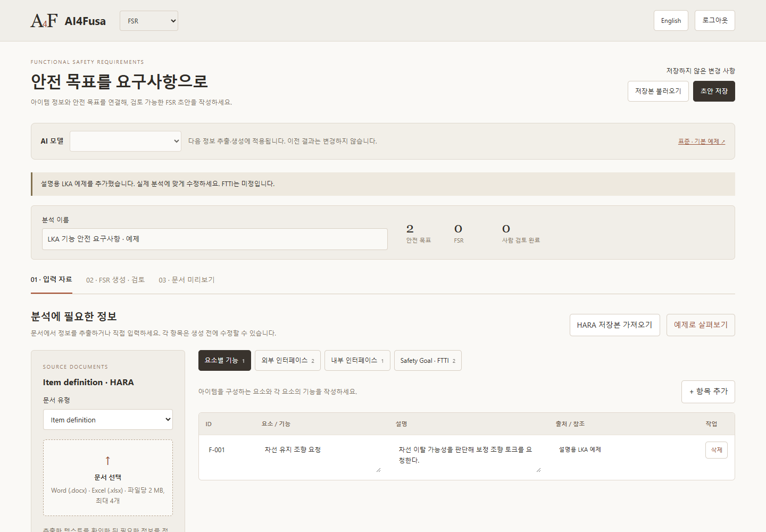Click the 저장하지 않은 변경 사항 status text
Screen dimensions: 766x532
701,71
